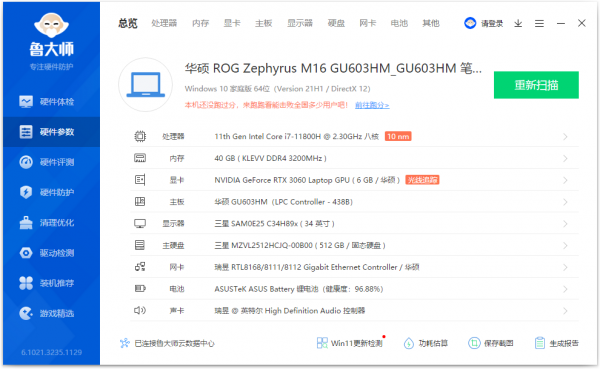Click the MZVL2512HCJQ disk text
The height and width of the screenshot is (369, 600).
(x=300, y=245)
